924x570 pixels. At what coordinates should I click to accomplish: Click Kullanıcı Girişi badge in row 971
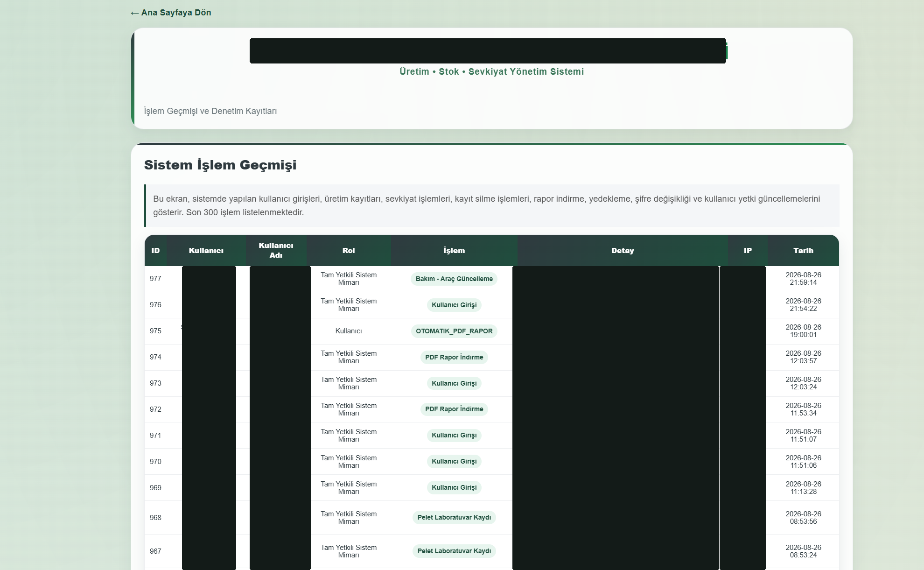pos(454,435)
